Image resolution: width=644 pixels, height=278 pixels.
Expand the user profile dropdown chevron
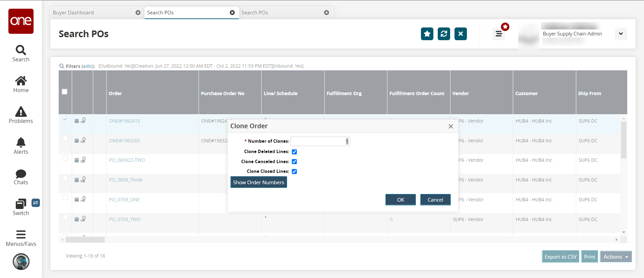621,34
